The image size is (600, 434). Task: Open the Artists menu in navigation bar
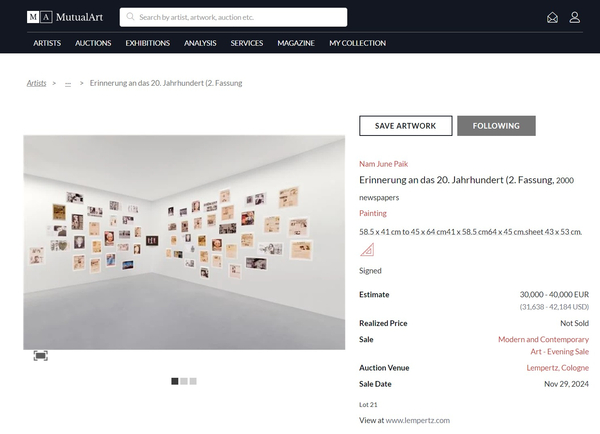pyautogui.click(x=47, y=43)
